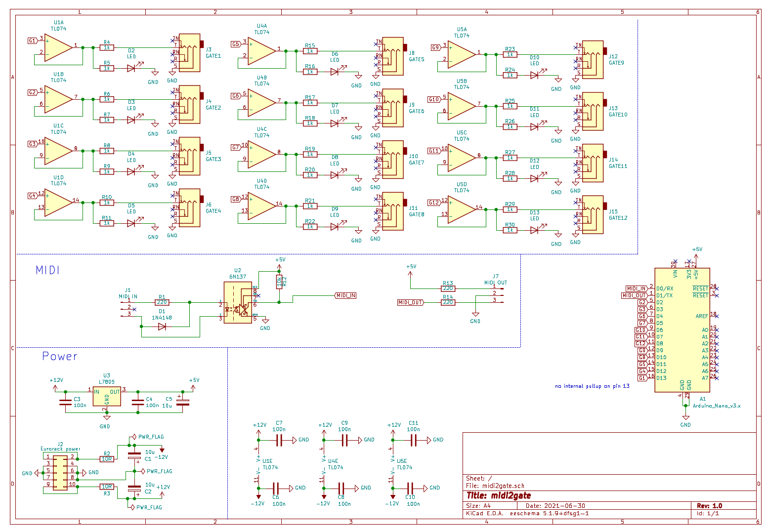The image size is (766, 532).
Task: Select the D2 LED symbol
Action: point(132,68)
